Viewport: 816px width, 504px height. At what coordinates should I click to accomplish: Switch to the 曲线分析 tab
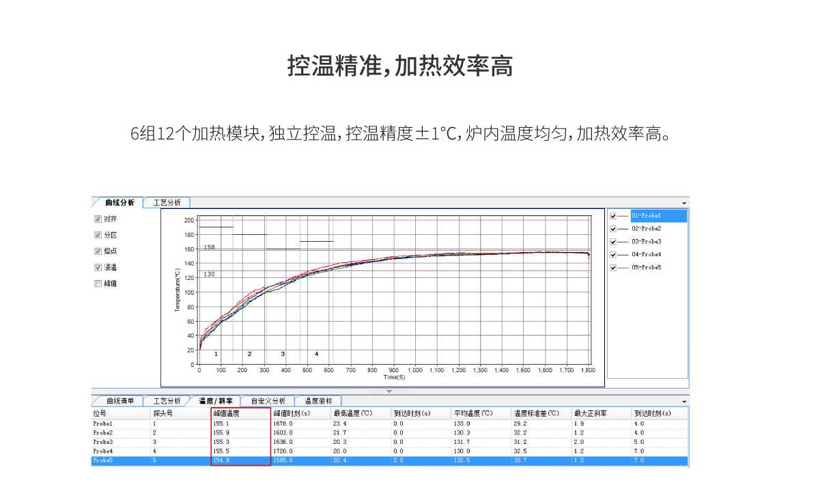pyautogui.click(x=119, y=203)
